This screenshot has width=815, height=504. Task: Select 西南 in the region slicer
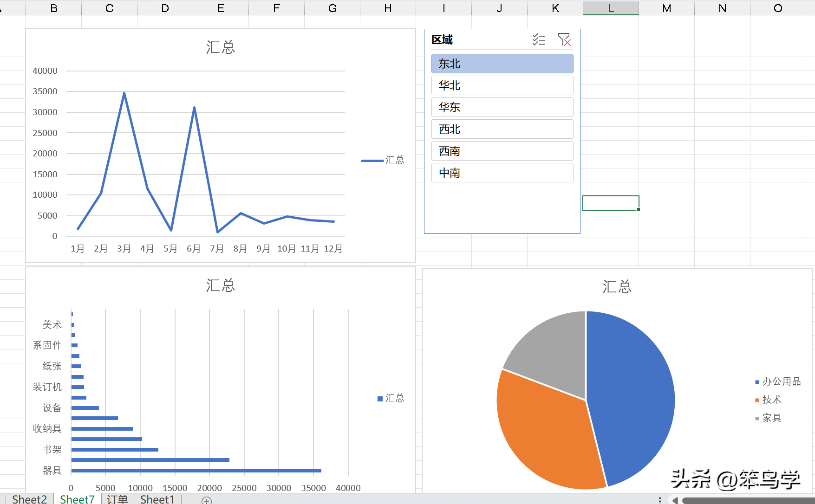pyautogui.click(x=502, y=151)
